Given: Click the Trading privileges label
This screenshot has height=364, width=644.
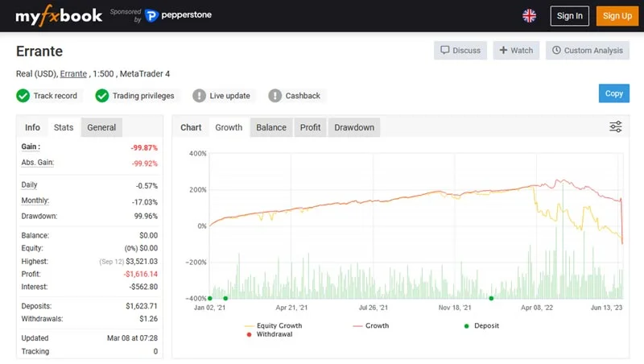Looking at the screenshot, I should [x=143, y=96].
